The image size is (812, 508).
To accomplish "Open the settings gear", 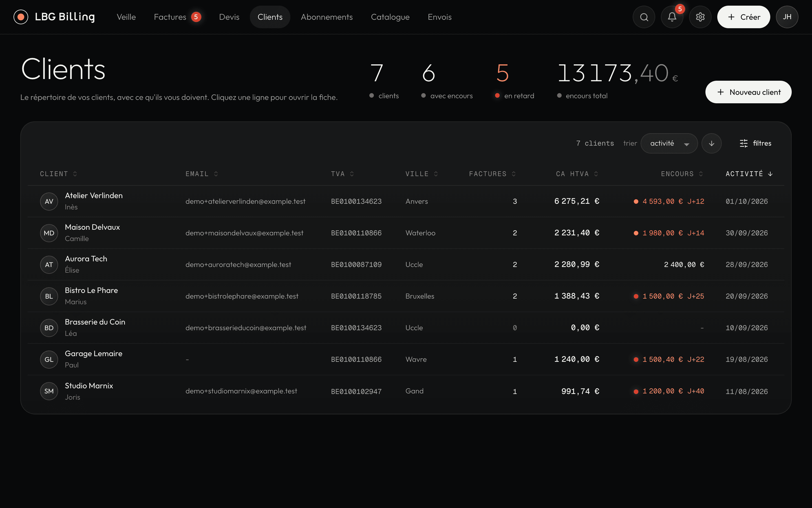I will pos(700,17).
